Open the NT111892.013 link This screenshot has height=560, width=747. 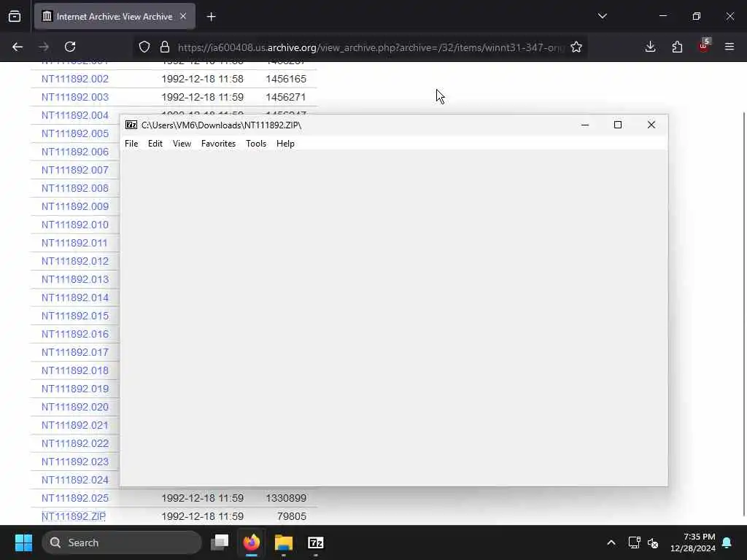click(75, 279)
